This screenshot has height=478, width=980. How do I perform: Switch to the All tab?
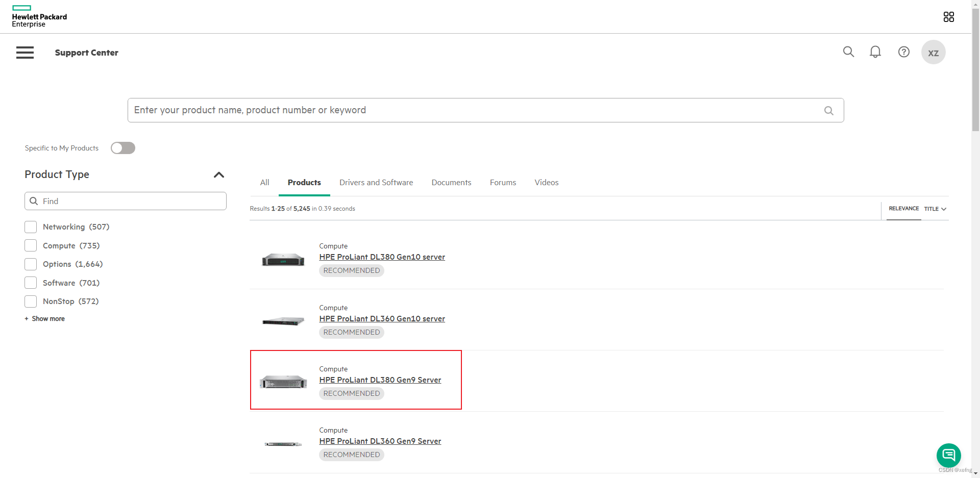[264, 183]
